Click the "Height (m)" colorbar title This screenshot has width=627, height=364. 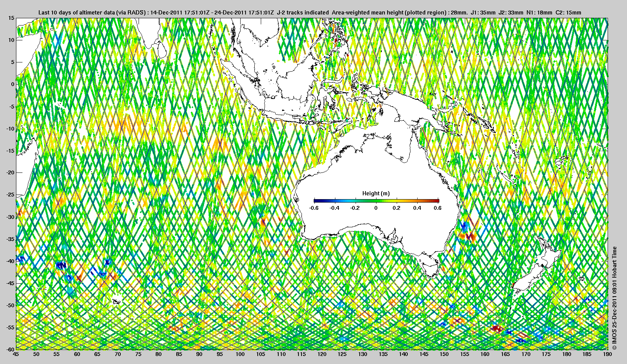(x=376, y=193)
